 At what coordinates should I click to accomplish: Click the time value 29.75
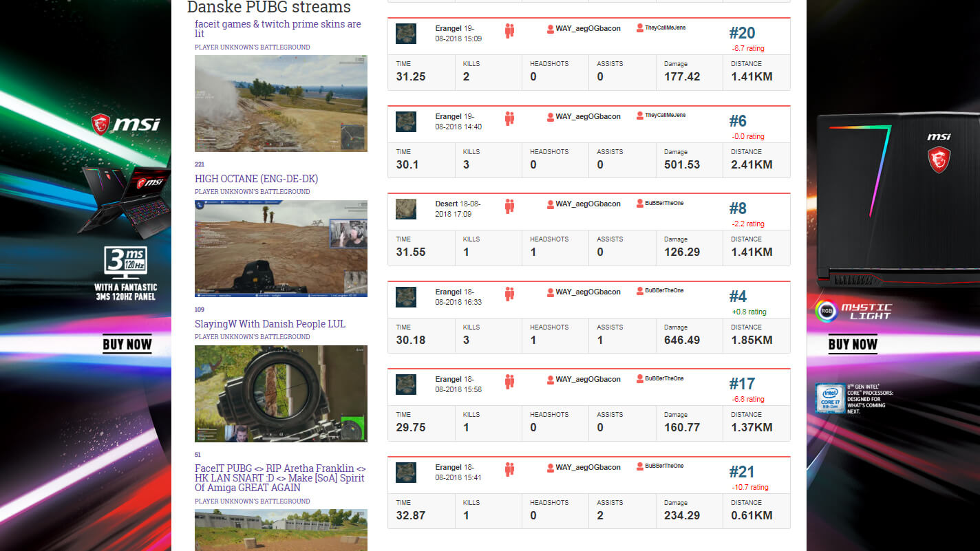click(411, 427)
